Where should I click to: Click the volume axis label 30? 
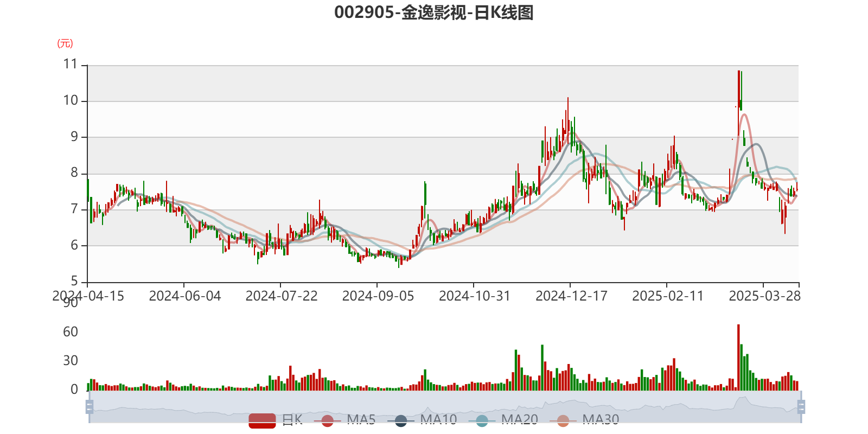pos(71,361)
